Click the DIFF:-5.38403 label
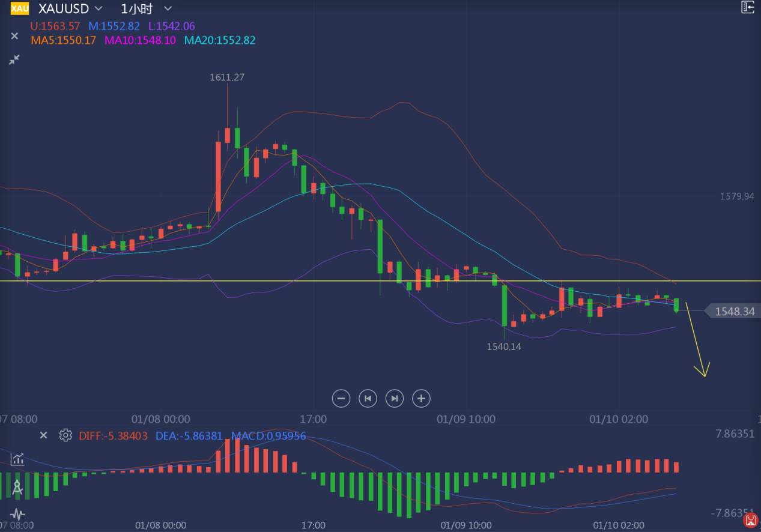This screenshot has height=532, width=761. (113, 436)
